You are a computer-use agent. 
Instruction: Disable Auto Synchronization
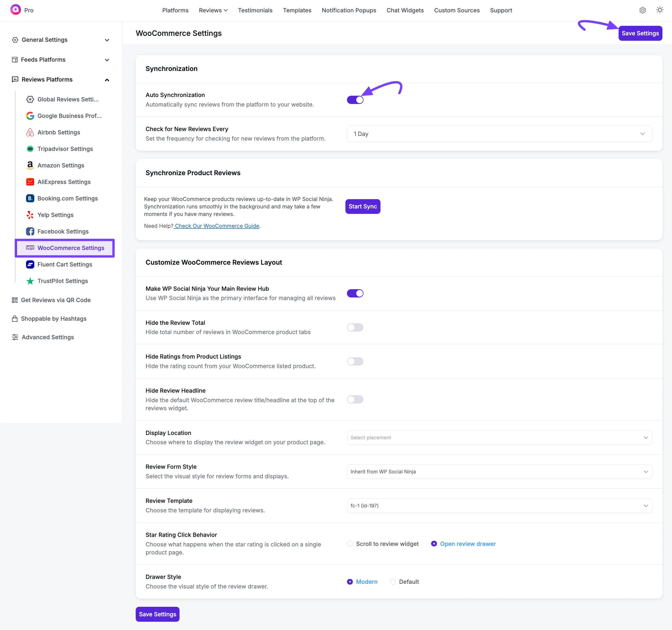click(355, 100)
